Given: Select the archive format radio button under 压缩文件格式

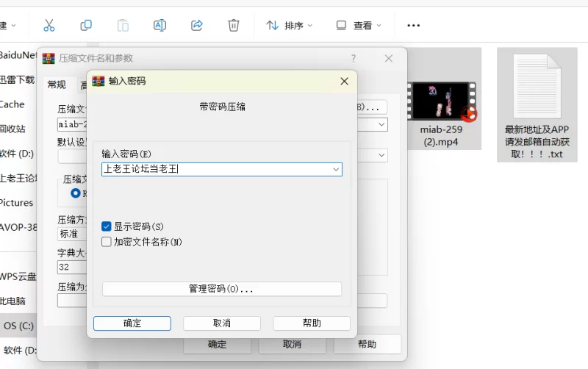Looking at the screenshot, I should [76, 193].
